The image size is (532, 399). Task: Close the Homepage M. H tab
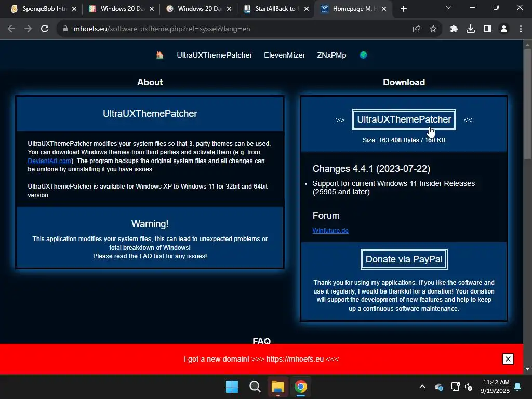pos(384,9)
